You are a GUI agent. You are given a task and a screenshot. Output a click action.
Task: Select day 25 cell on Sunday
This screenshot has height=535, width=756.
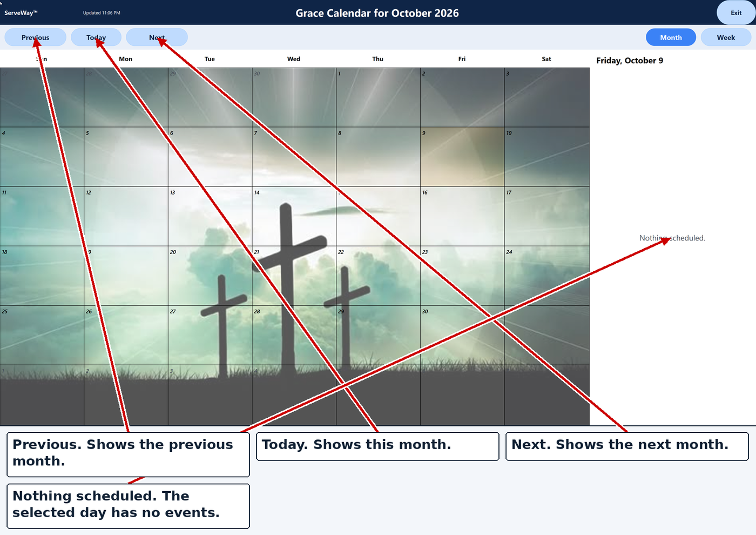click(42, 335)
